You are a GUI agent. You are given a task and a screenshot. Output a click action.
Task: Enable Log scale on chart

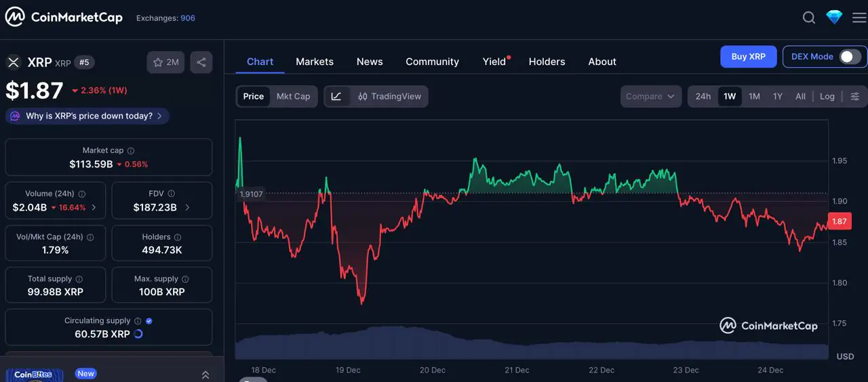pos(827,96)
